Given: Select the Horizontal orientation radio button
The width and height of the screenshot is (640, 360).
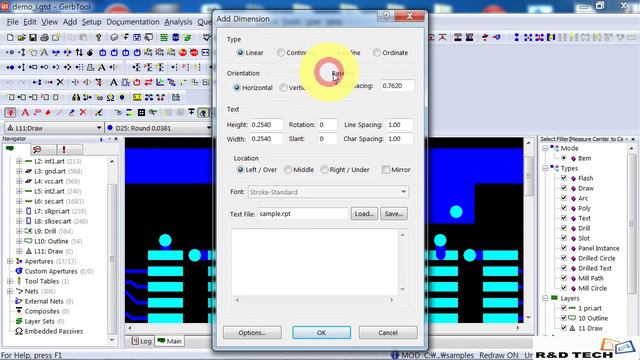Looking at the screenshot, I should (x=237, y=88).
